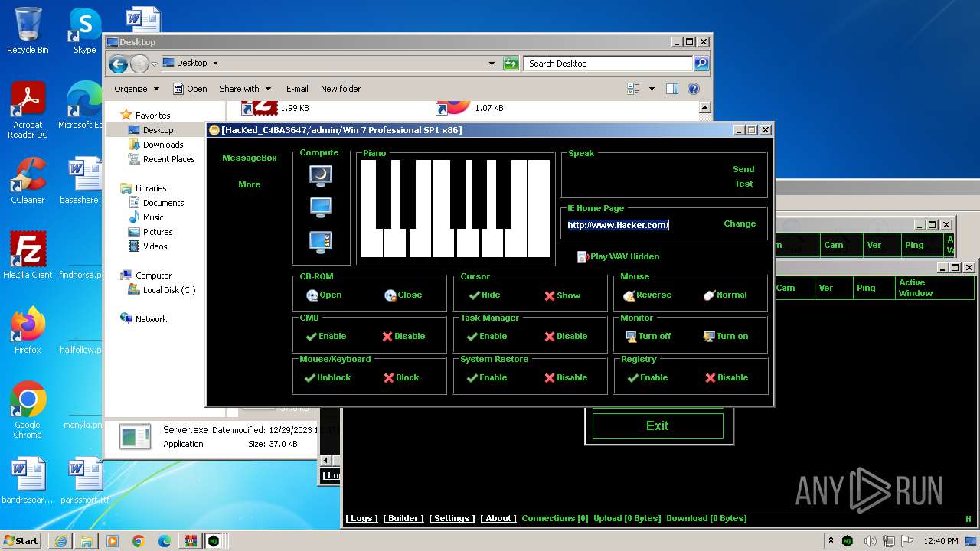This screenshot has width=980, height=551.
Task: Open the change view dropdown arrow
Action: tap(652, 89)
